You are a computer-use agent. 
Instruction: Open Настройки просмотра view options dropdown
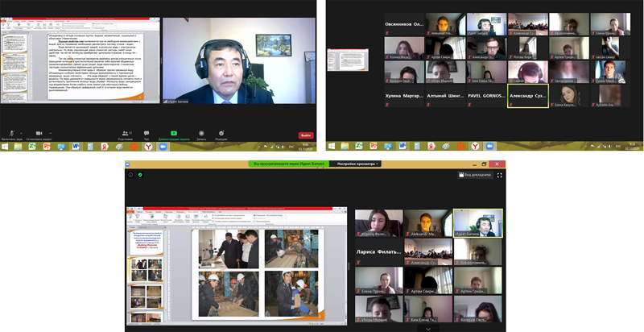(x=355, y=164)
